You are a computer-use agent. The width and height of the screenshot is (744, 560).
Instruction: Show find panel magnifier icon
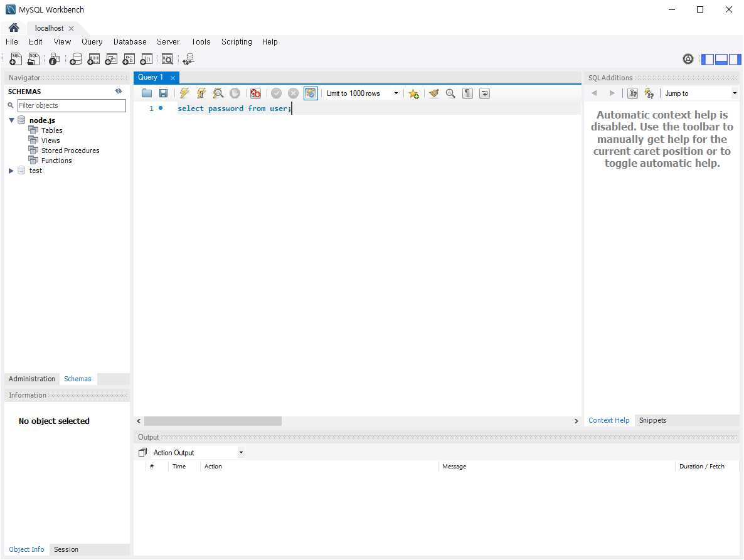coord(450,93)
